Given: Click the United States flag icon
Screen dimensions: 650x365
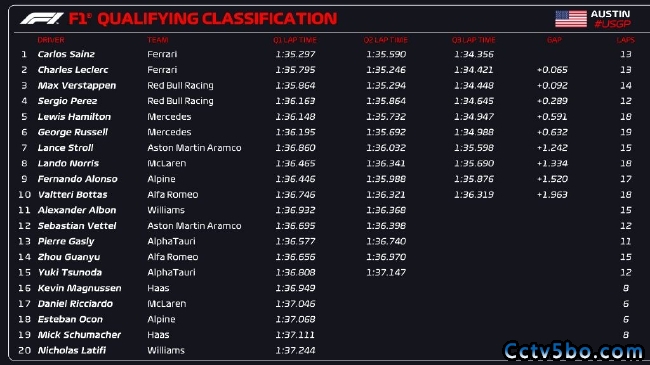Looking at the screenshot, I should click(571, 19).
